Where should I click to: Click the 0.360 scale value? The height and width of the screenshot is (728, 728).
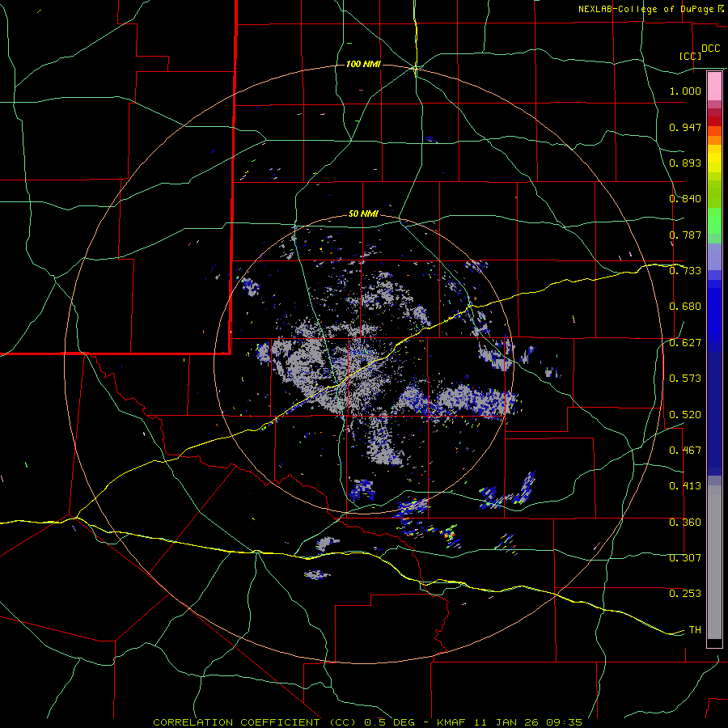click(x=685, y=523)
